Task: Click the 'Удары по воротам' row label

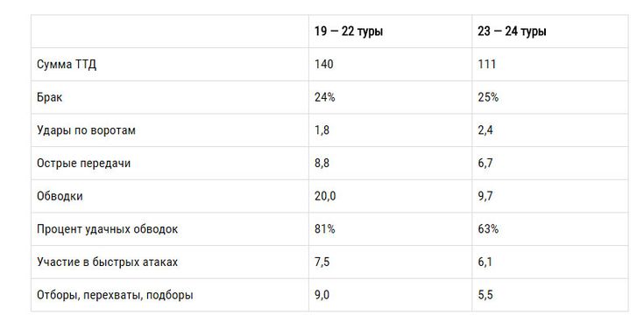Action: coord(86,130)
